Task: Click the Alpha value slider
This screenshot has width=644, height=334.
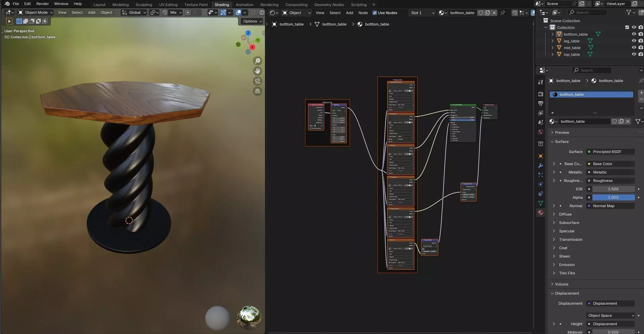Action: click(613, 197)
